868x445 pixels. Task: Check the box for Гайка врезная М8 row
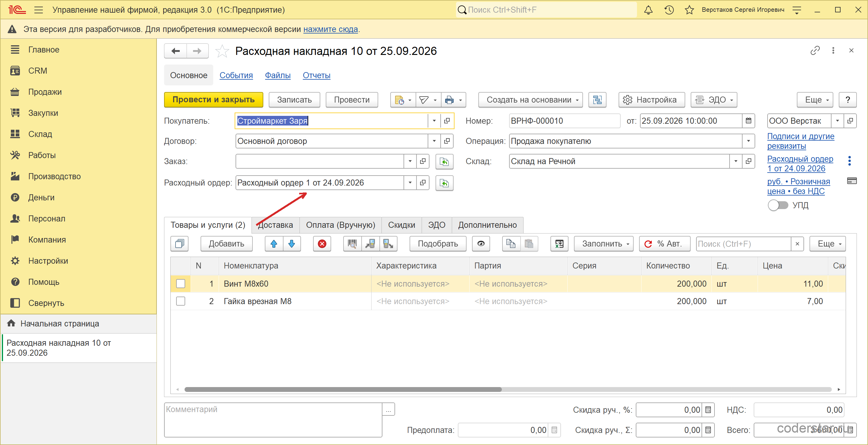click(181, 301)
